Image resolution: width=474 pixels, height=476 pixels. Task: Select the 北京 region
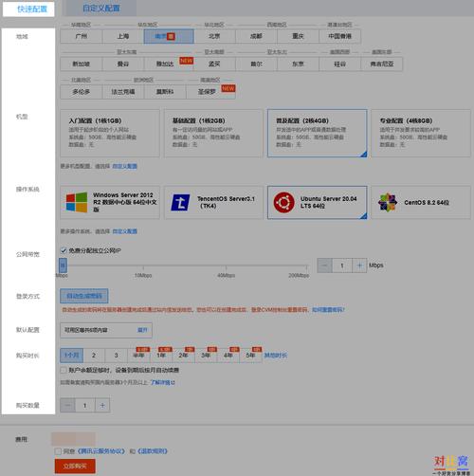click(x=214, y=36)
